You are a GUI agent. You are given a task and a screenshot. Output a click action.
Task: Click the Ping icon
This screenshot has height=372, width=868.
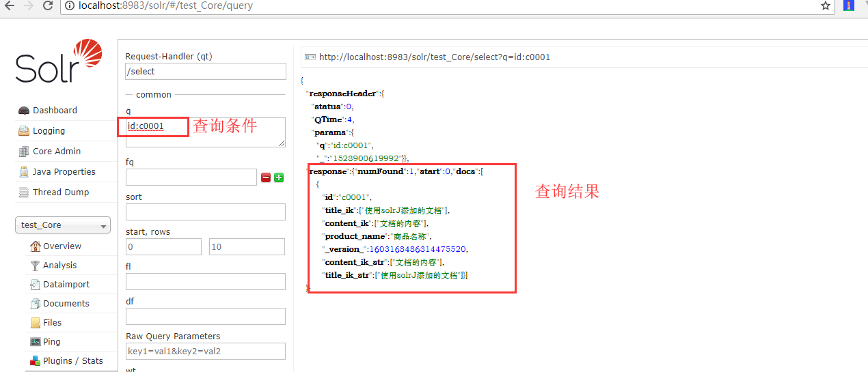pyautogui.click(x=36, y=341)
